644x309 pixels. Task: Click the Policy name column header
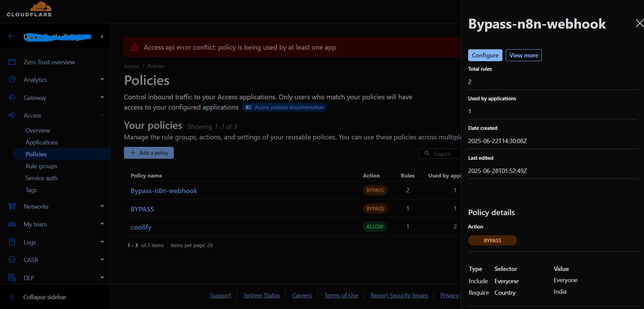pos(146,176)
